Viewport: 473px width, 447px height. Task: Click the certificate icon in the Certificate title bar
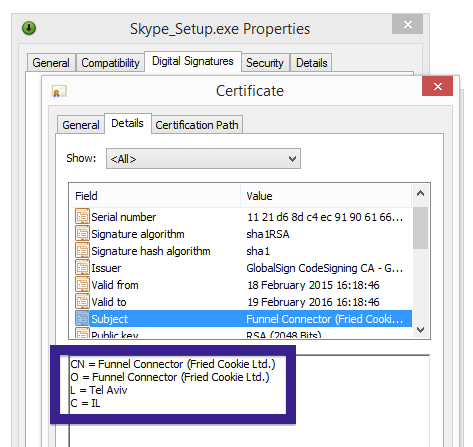pos(59,91)
